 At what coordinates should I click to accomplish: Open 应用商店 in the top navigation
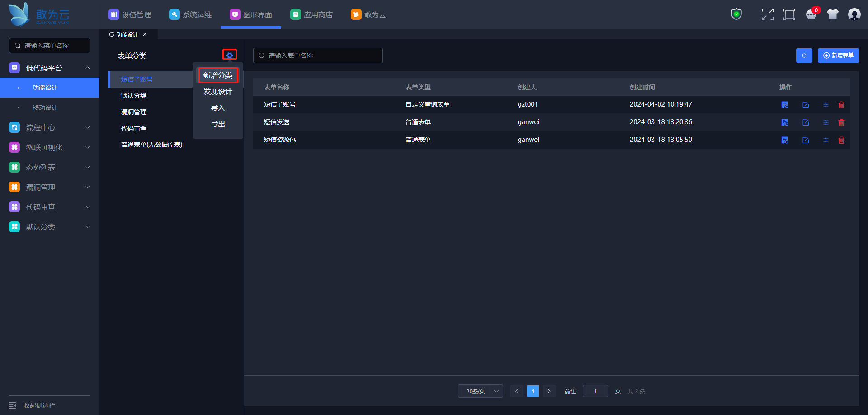tap(311, 14)
